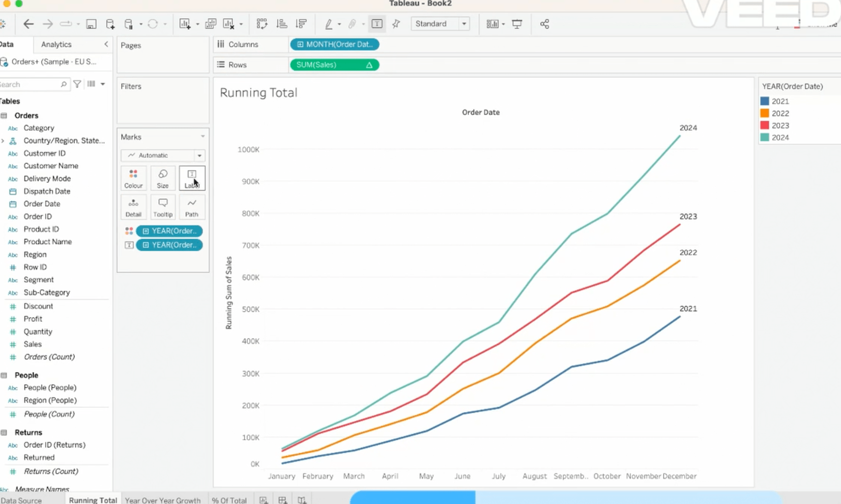Collapse the Returns table
Screen dimensions: 841x504
coord(4,432)
